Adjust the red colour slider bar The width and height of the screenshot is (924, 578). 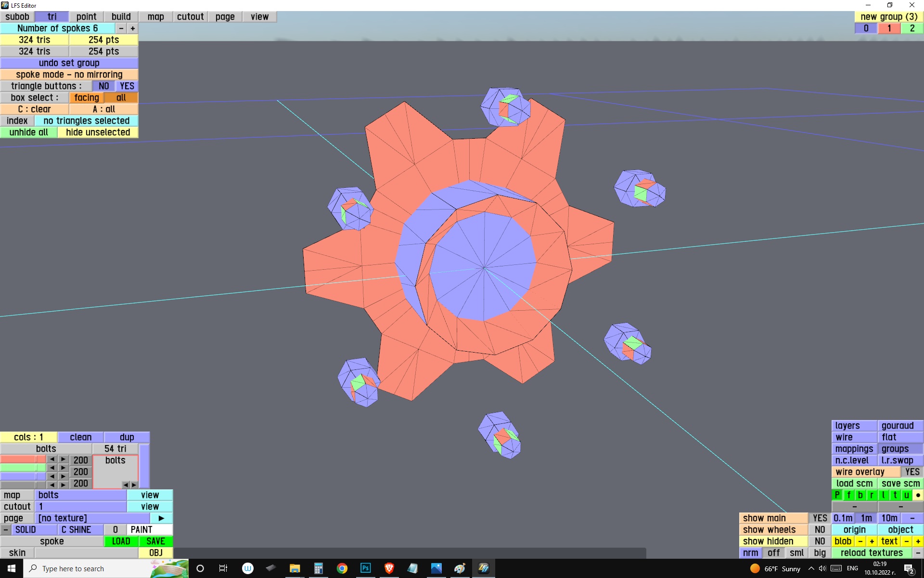pyautogui.click(x=23, y=460)
